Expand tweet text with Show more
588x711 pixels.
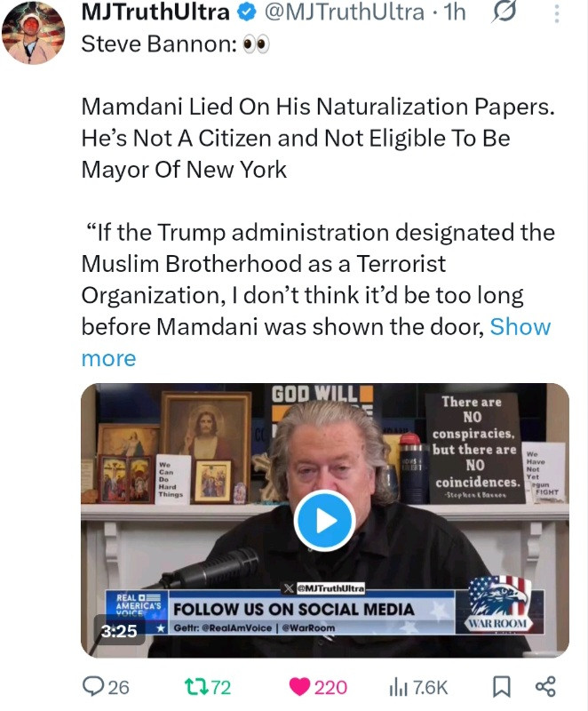pos(316,342)
